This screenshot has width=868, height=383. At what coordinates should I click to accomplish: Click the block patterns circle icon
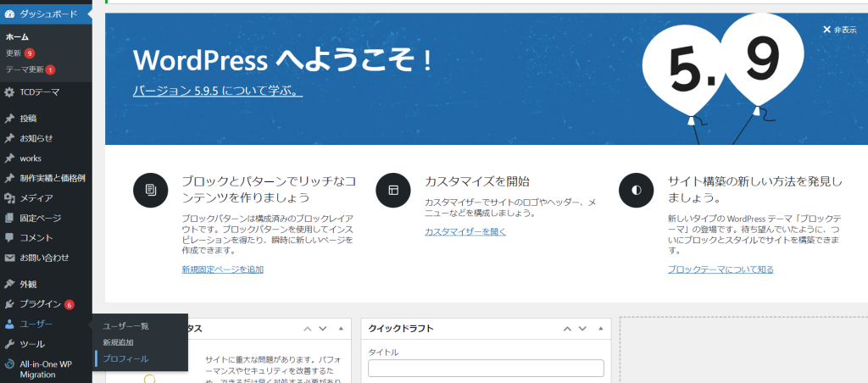[x=151, y=190]
